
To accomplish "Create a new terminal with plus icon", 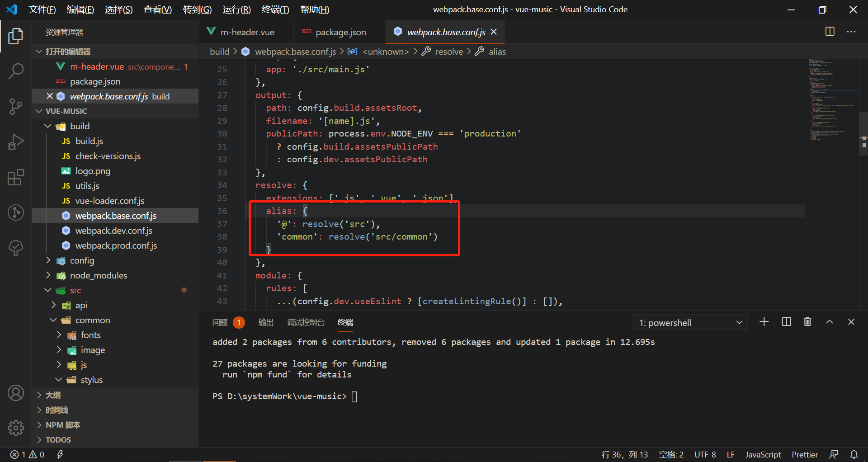I will point(764,322).
